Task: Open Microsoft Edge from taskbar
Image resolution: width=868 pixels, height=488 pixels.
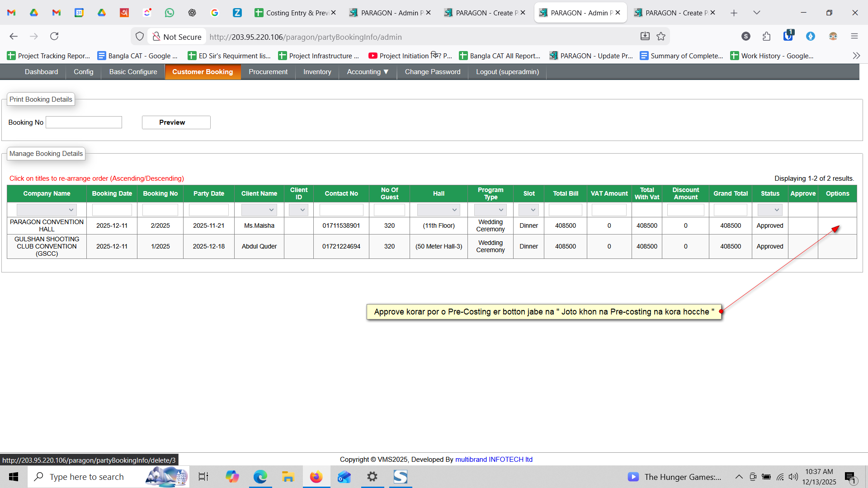Action: tap(260, 477)
